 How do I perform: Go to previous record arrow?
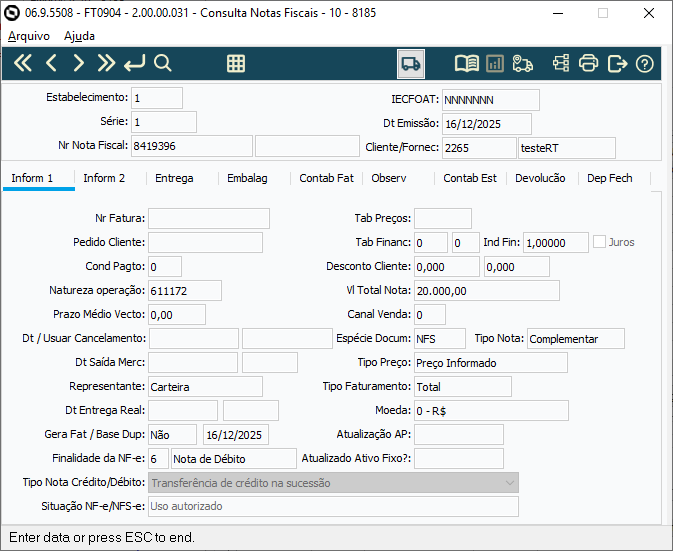tap(51, 64)
